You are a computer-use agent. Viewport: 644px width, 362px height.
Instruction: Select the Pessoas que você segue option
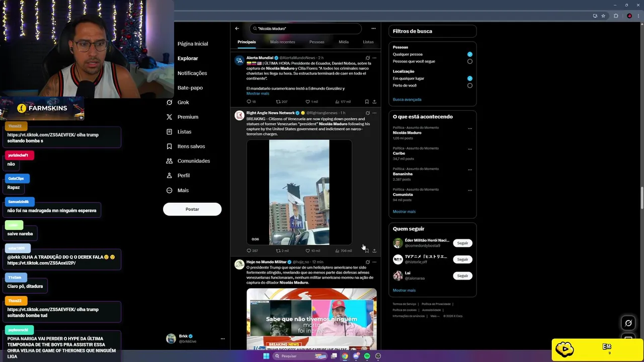470,61
